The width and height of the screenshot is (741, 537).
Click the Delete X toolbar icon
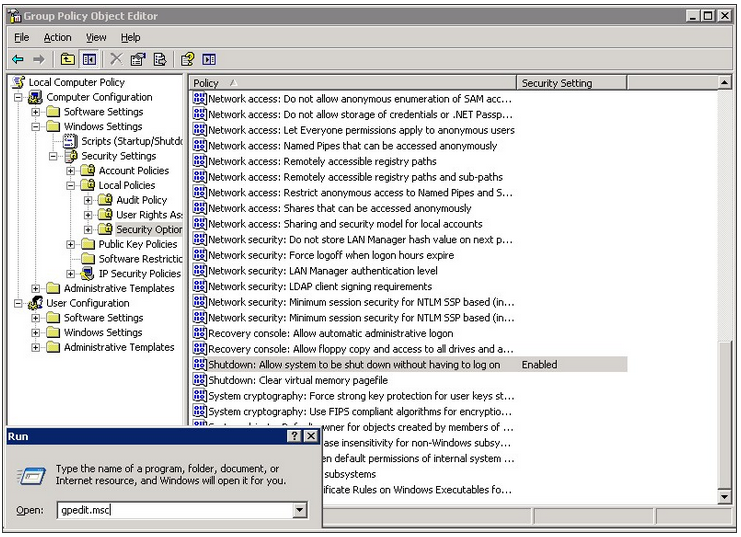[x=116, y=59]
